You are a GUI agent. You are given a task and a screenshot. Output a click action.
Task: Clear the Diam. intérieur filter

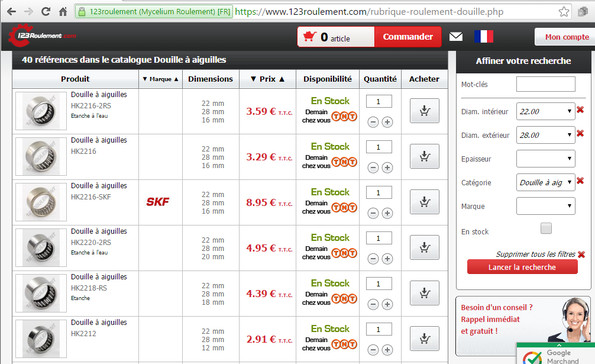click(x=580, y=110)
